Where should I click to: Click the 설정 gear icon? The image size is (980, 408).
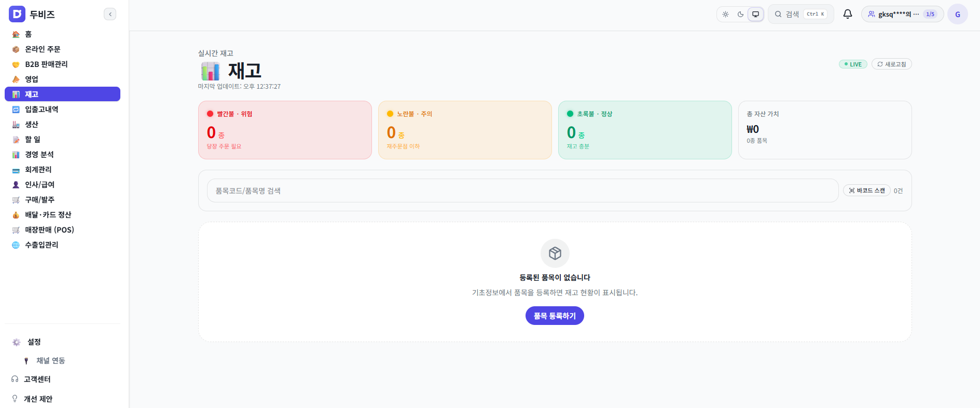(x=17, y=342)
